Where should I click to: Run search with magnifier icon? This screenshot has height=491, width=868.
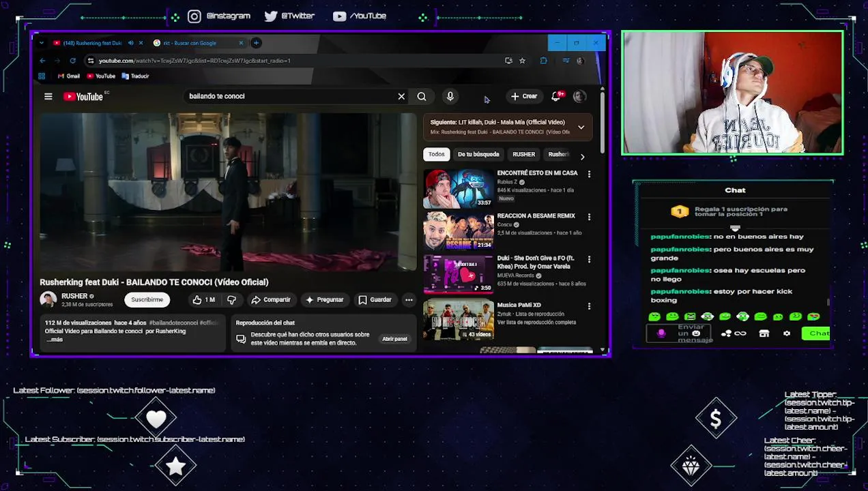422,97
